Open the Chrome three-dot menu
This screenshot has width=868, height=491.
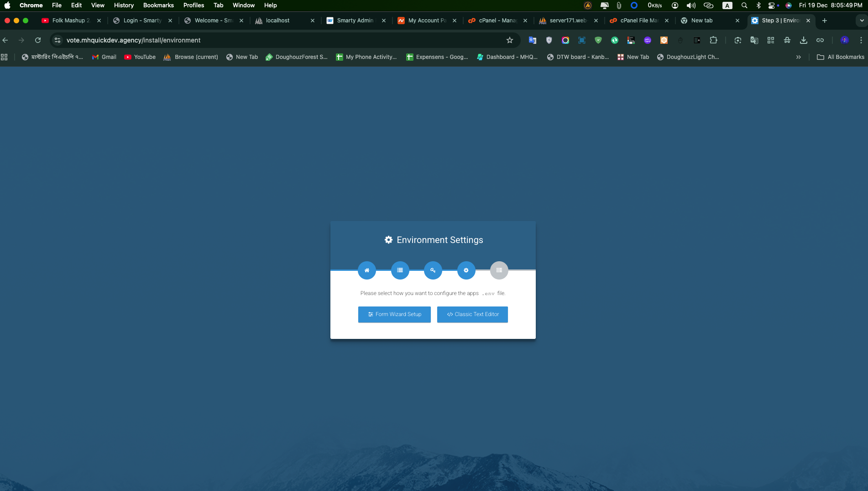[861, 40]
